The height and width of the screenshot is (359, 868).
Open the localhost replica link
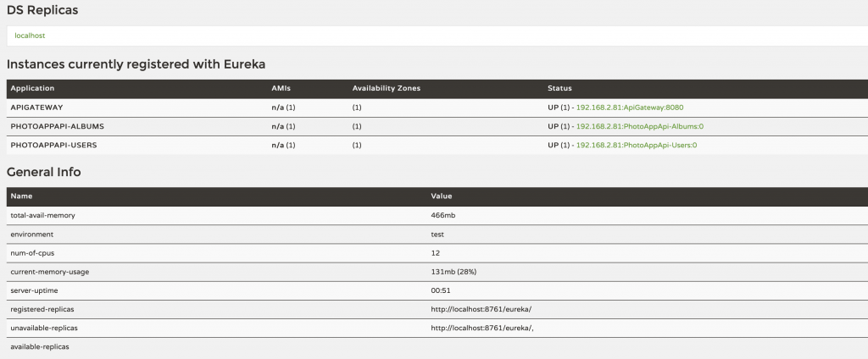pyautogui.click(x=30, y=36)
